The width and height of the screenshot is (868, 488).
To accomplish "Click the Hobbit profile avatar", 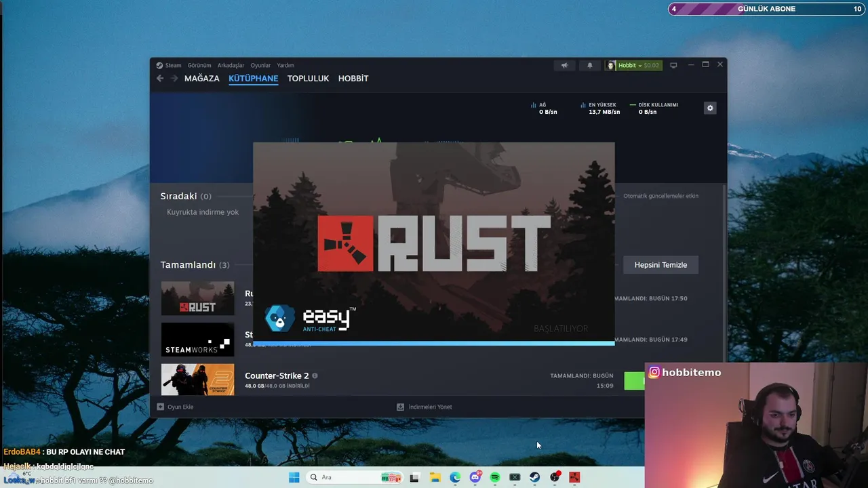I will click(x=611, y=66).
